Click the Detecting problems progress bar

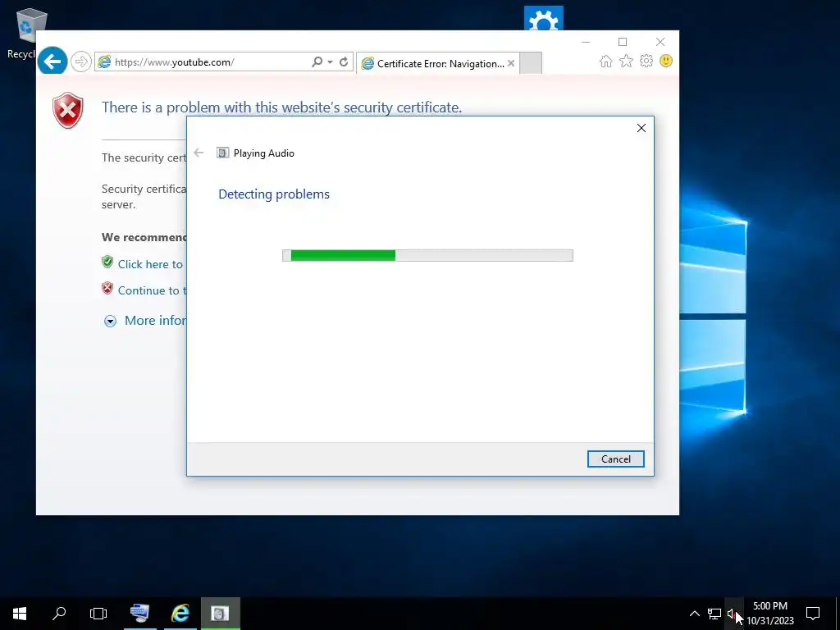(427, 256)
